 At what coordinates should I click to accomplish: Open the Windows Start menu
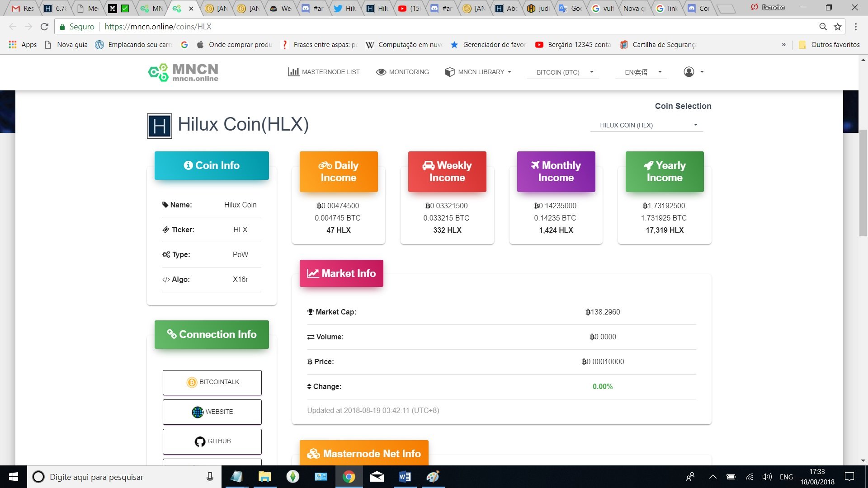click(14, 477)
